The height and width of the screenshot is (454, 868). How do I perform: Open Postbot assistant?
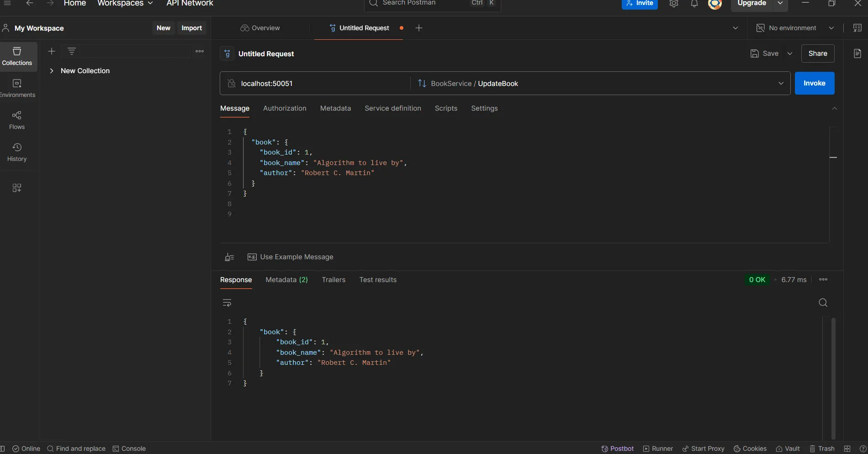[617, 448]
